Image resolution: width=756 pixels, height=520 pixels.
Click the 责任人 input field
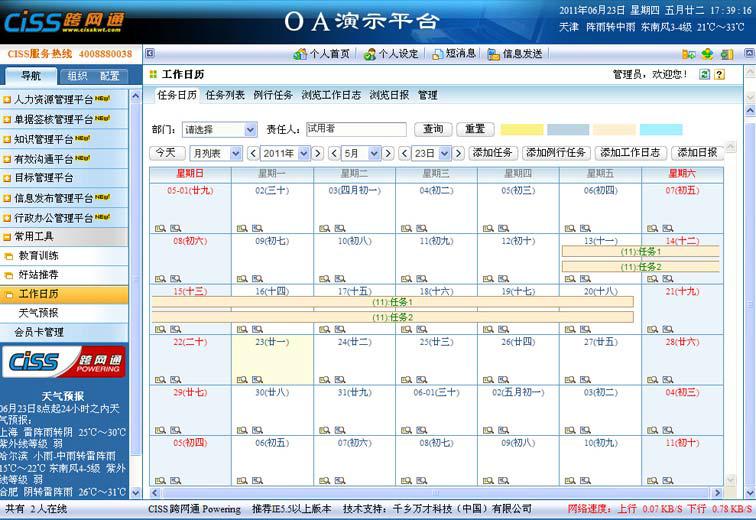click(x=356, y=129)
